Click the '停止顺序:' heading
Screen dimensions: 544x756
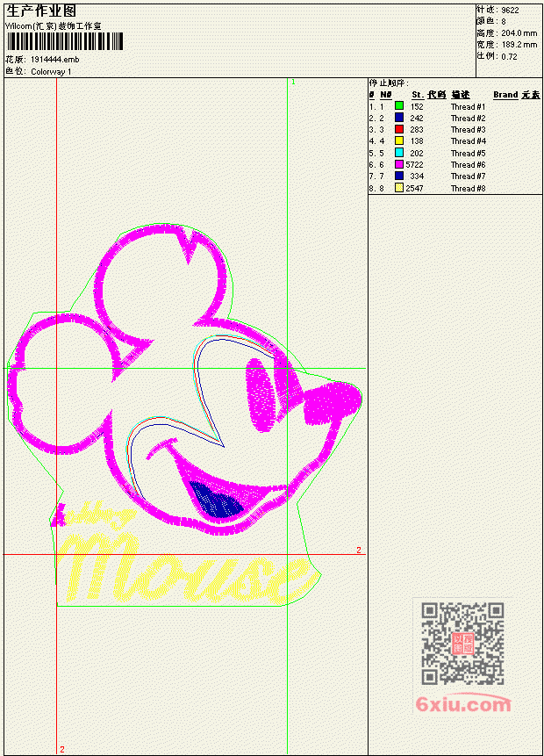[x=389, y=83]
